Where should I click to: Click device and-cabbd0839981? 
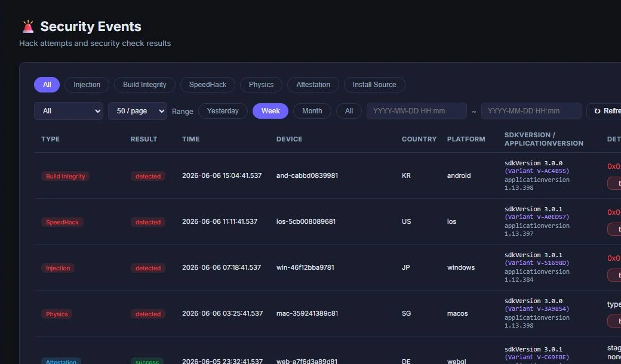pos(307,175)
